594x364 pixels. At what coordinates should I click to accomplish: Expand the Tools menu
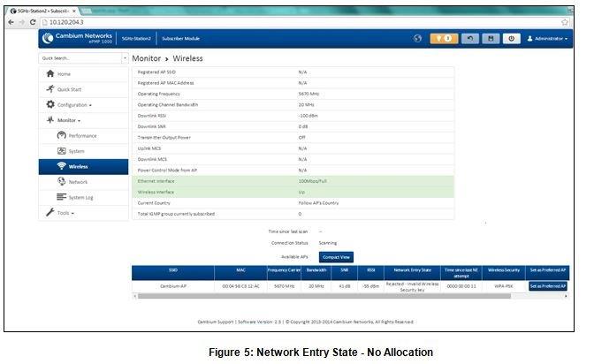pos(66,213)
